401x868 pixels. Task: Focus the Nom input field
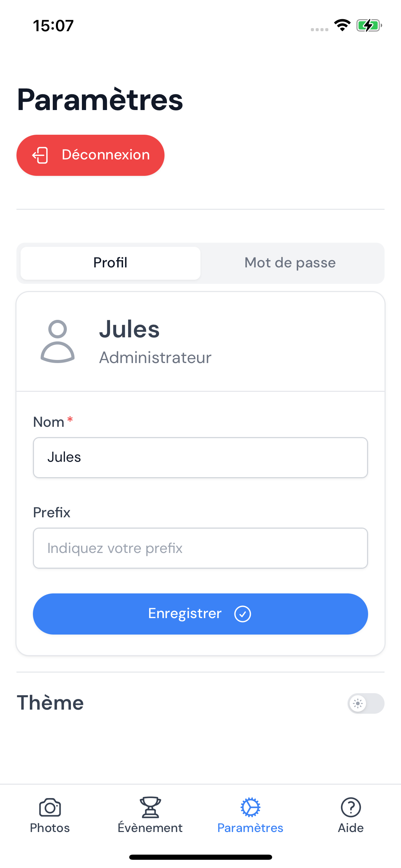coord(200,458)
